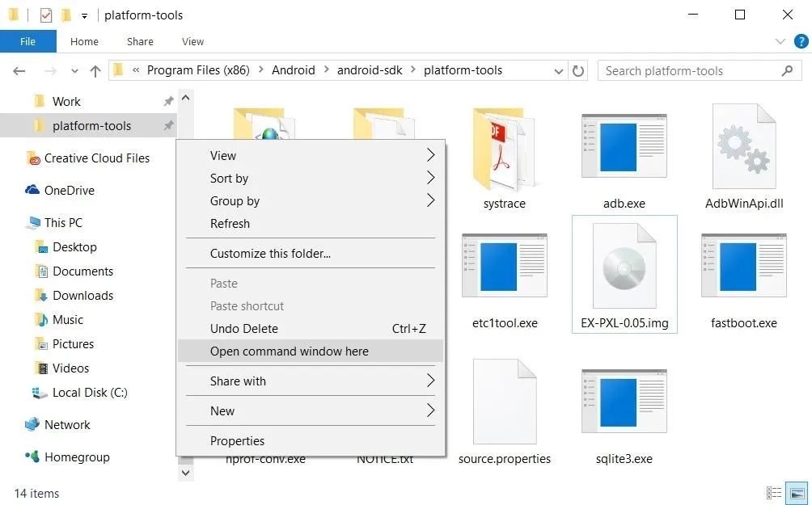812x505 pixels.
Task: Select the sqlite3.exe file icon
Action: click(624, 401)
